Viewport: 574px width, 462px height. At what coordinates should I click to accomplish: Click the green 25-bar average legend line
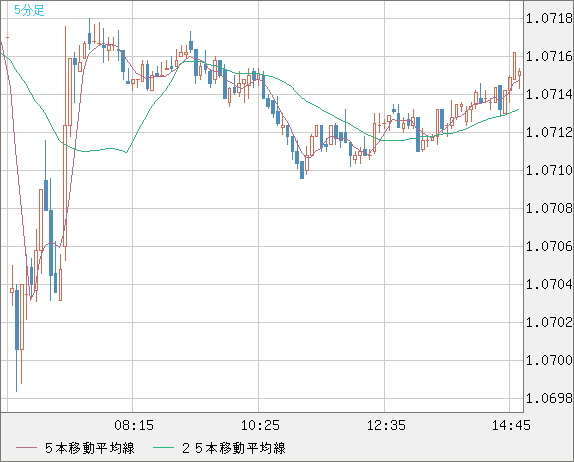pos(163,448)
